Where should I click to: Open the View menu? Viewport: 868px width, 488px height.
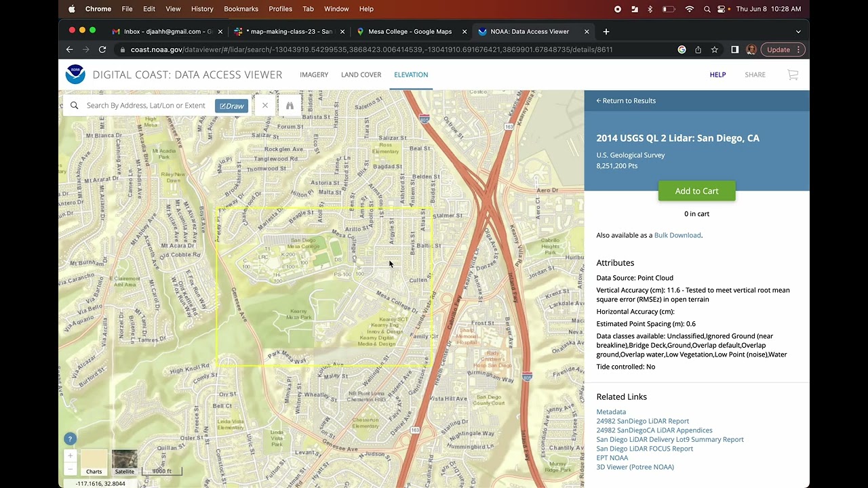[x=173, y=9]
